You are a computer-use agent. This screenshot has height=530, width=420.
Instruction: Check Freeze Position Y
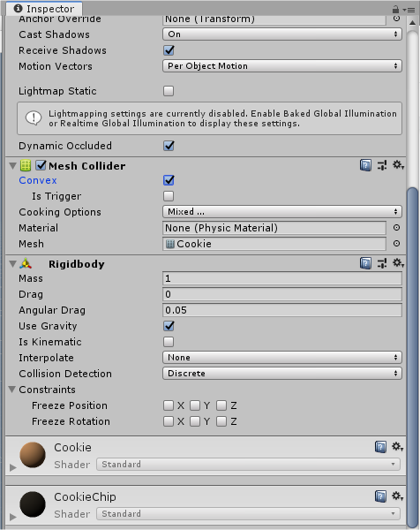(x=195, y=405)
